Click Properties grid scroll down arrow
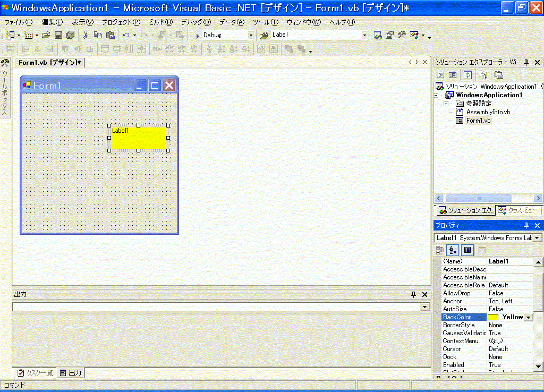 (x=538, y=367)
